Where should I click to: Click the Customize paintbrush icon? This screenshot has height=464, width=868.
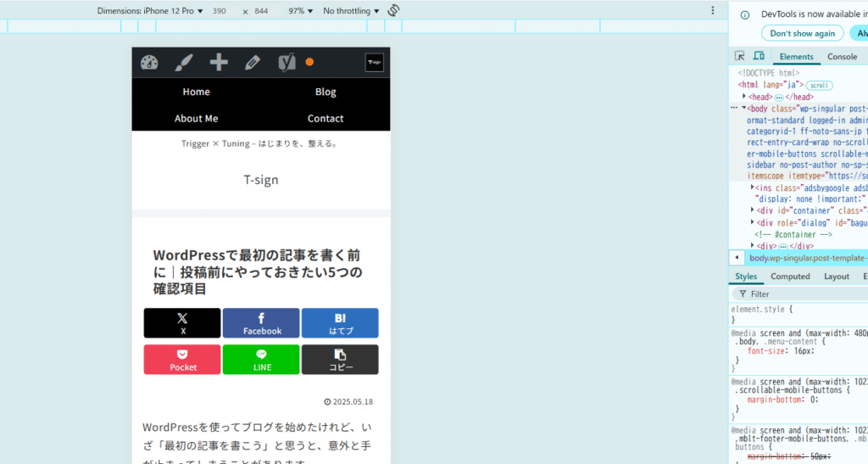point(184,63)
